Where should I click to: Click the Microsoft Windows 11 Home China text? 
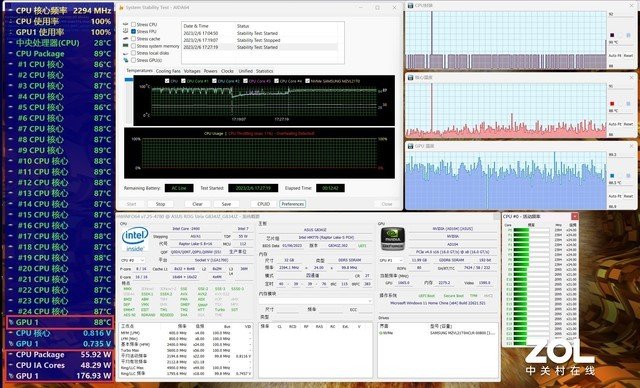pyautogui.click(x=437, y=304)
